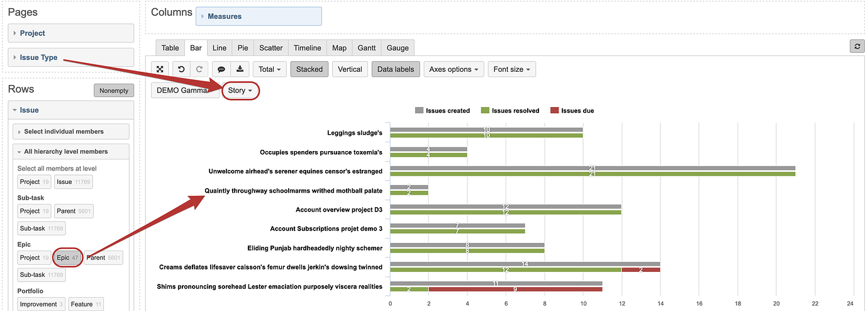The height and width of the screenshot is (311, 868).
Task: Switch to the Pie chart tab
Action: point(242,48)
